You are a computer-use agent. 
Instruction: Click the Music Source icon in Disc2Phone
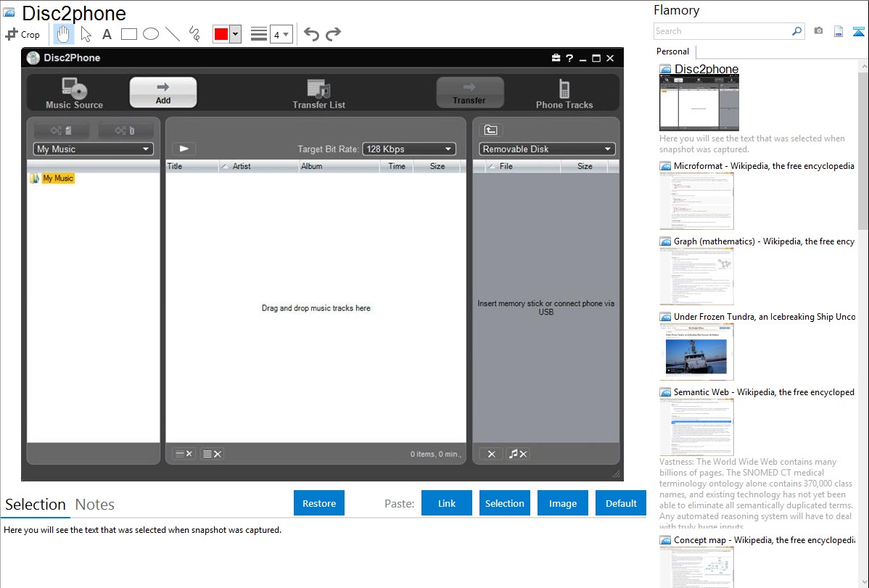(x=74, y=93)
